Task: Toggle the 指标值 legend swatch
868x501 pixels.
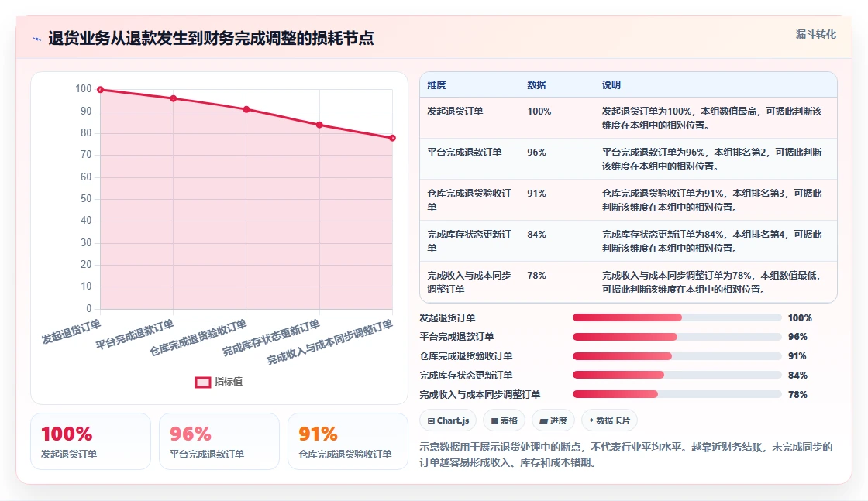Action: coord(202,382)
